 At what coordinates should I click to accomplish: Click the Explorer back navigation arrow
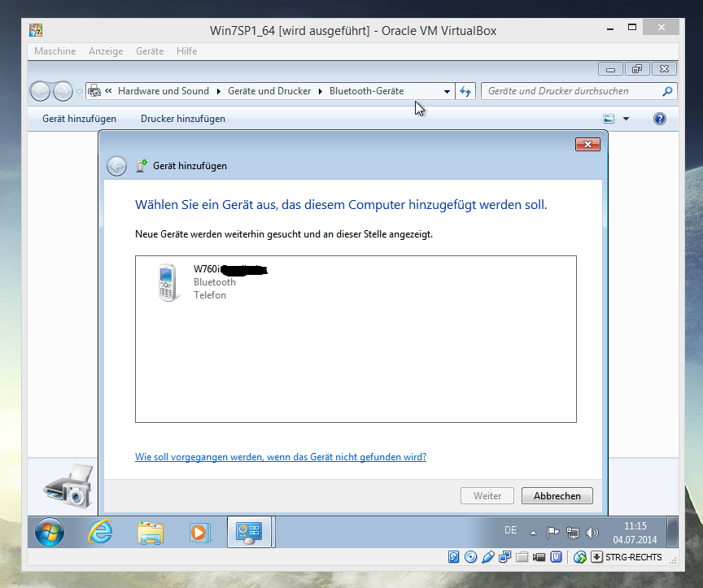point(40,91)
